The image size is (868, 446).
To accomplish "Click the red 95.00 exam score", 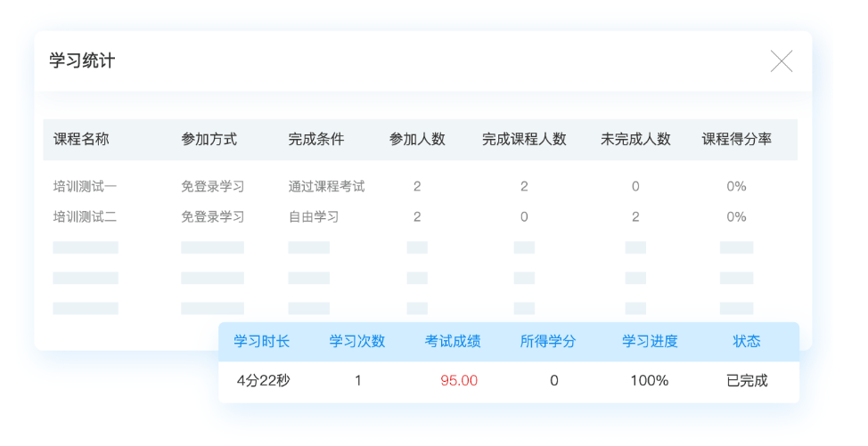I will [x=459, y=381].
